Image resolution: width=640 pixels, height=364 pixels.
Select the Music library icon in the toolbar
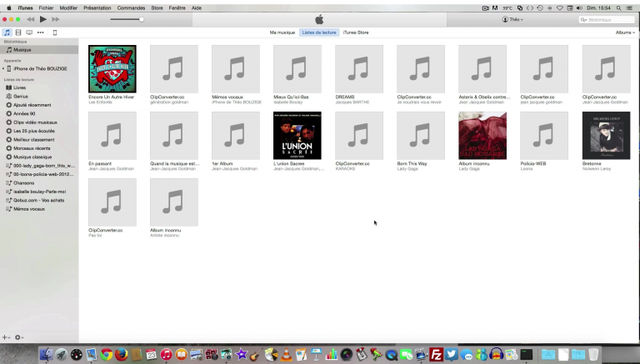(x=7, y=32)
